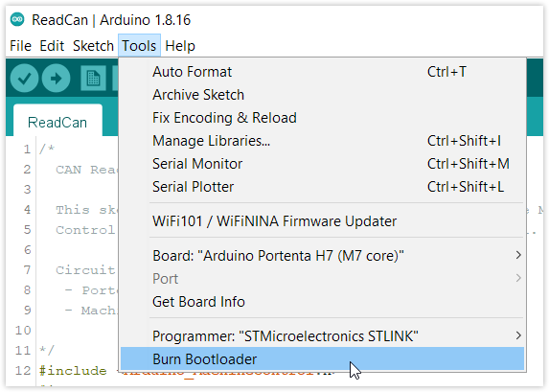
Task: Select the ReadCan sketch tab
Action: pos(57,121)
